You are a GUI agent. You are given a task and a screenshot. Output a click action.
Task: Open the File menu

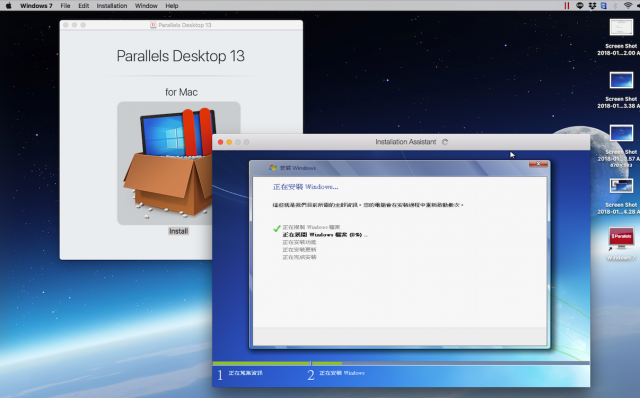pyautogui.click(x=65, y=6)
